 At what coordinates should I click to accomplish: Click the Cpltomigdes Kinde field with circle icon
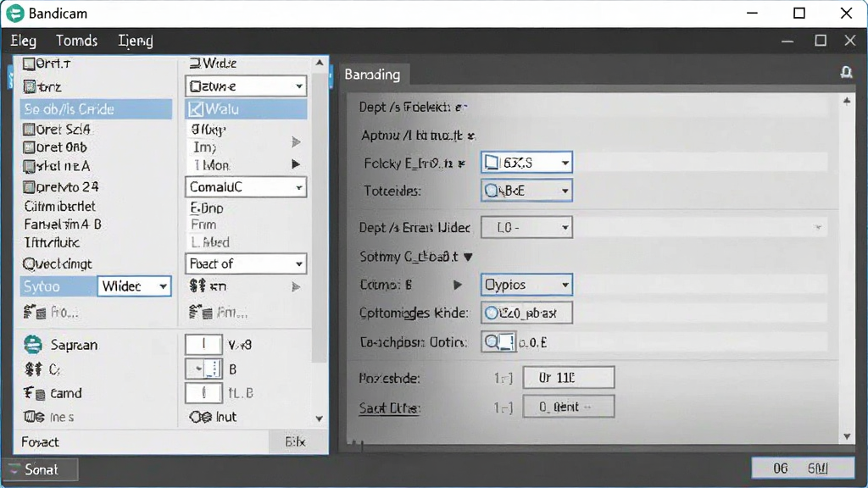[526, 313]
